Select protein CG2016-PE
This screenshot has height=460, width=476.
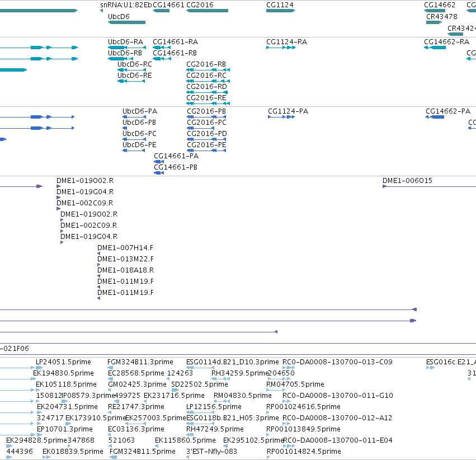click(x=206, y=151)
